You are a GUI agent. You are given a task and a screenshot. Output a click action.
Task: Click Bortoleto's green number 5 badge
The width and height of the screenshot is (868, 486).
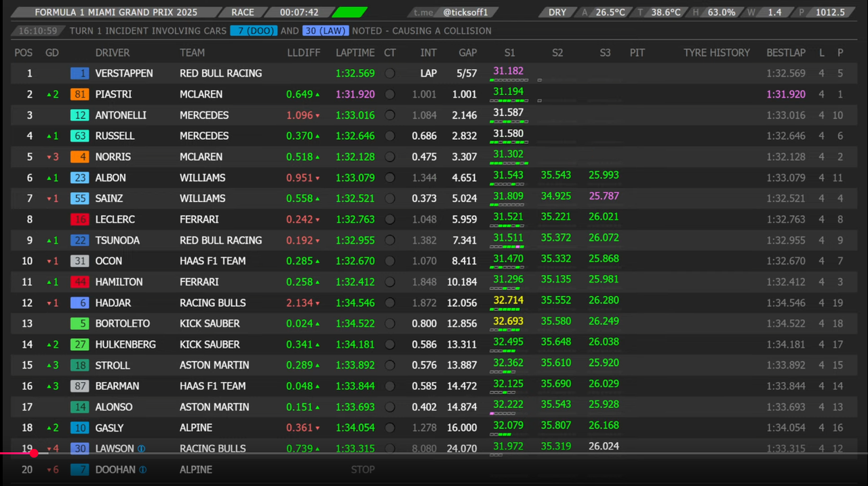coord(80,324)
